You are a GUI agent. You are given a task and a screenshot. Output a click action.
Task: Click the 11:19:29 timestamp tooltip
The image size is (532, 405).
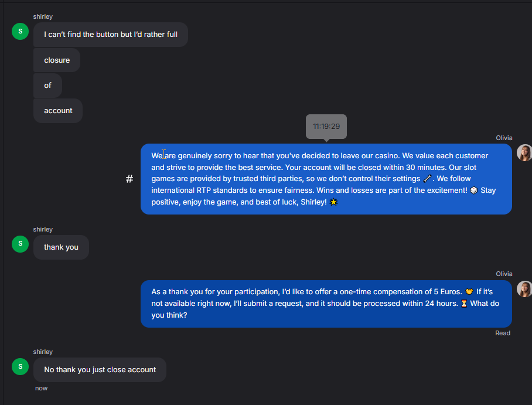click(326, 126)
